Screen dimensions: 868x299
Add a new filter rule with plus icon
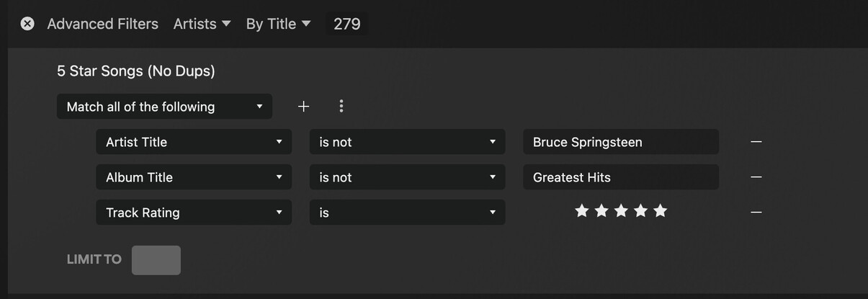click(x=303, y=107)
